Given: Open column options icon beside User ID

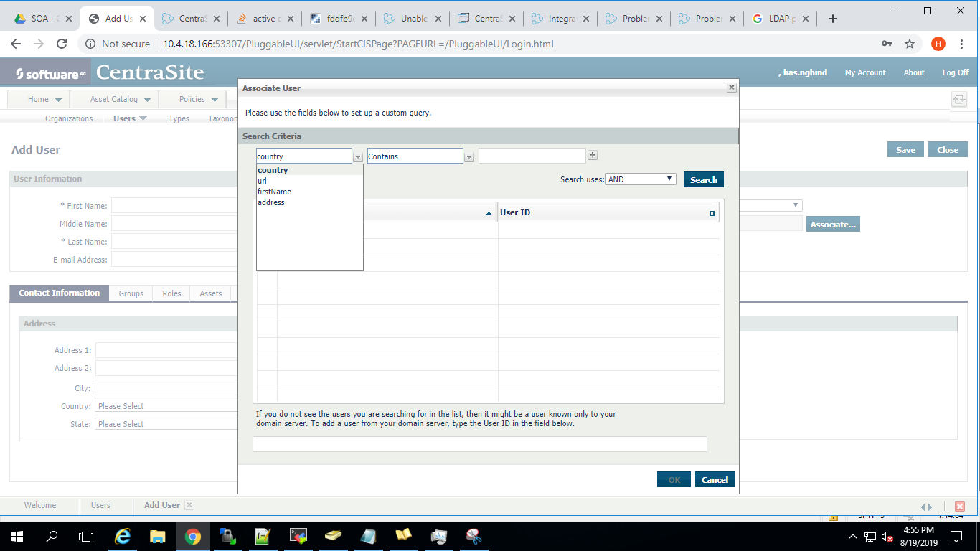Looking at the screenshot, I should coord(712,213).
